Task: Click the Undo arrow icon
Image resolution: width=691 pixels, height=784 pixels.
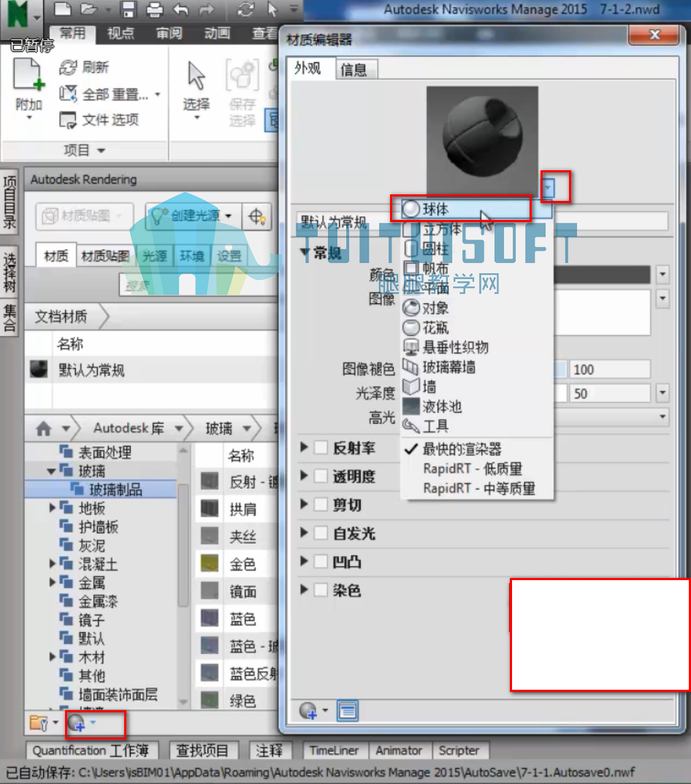Action: (180, 9)
